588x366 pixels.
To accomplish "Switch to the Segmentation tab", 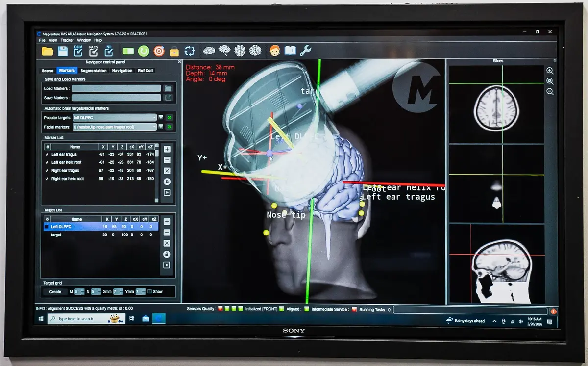I will (x=94, y=71).
